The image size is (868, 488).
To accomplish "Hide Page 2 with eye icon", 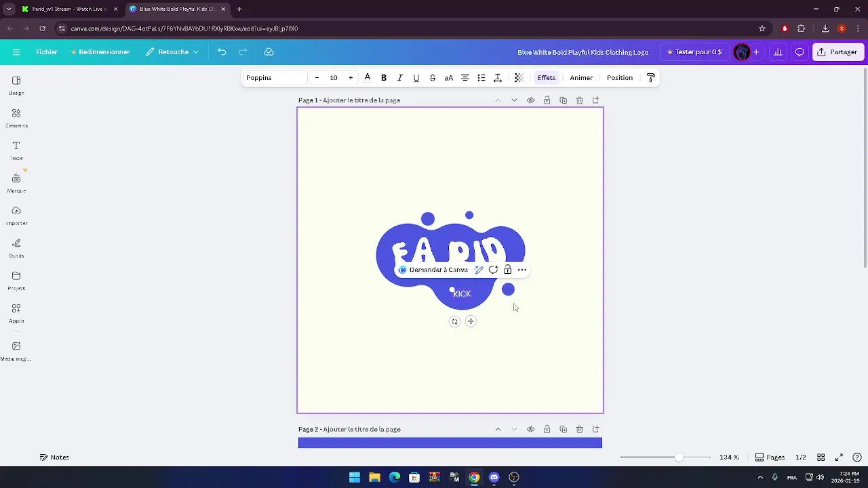I will 530,429.
